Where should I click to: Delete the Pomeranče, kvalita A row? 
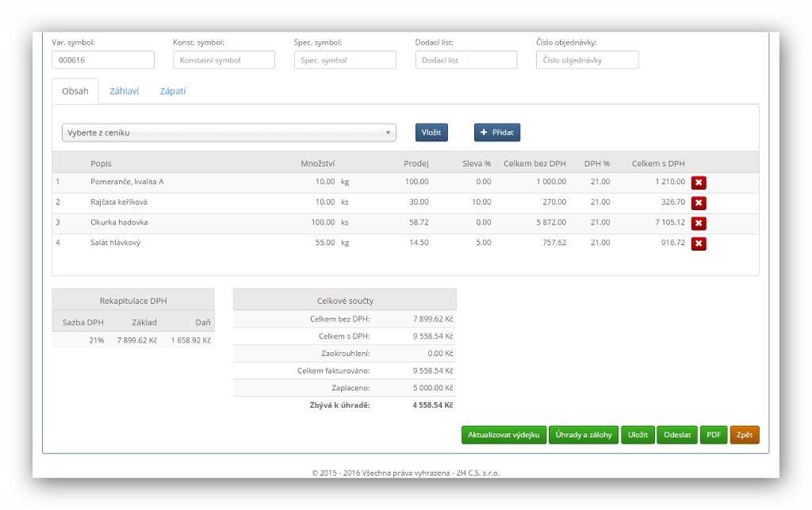(x=699, y=182)
